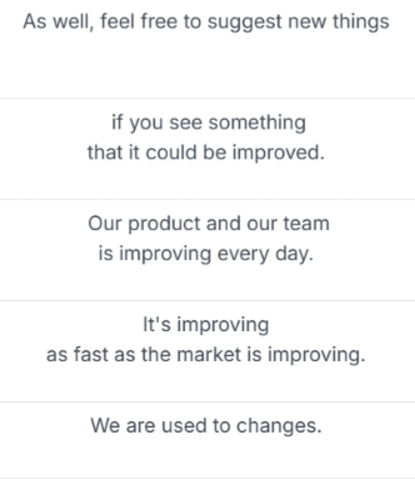The image size is (415, 481).
Task: Click the word "market" in fourth segment
Action: (x=209, y=354)
